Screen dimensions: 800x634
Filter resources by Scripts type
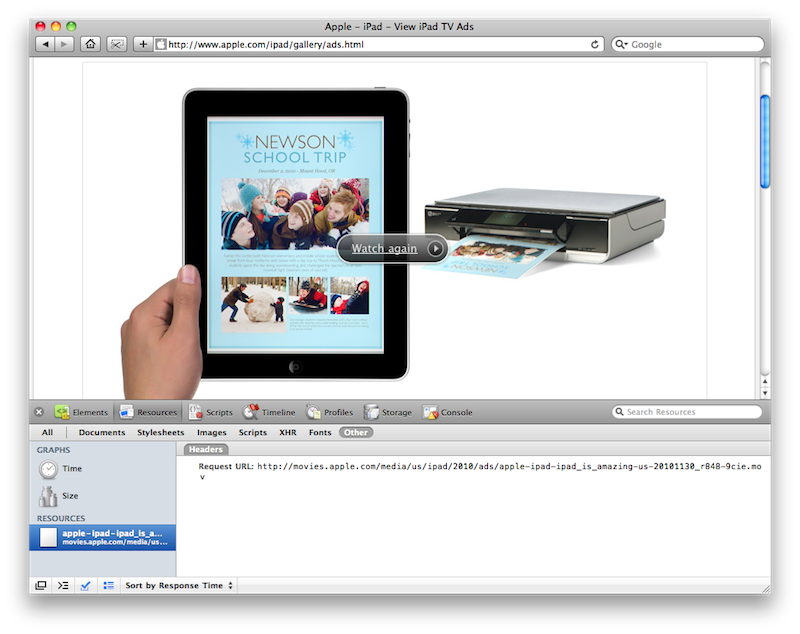point(253,433)
